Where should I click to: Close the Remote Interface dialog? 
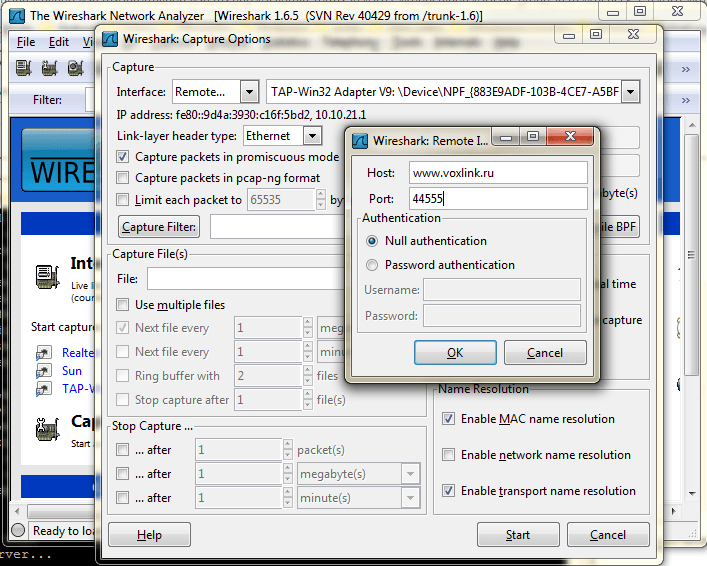[570, 136]
